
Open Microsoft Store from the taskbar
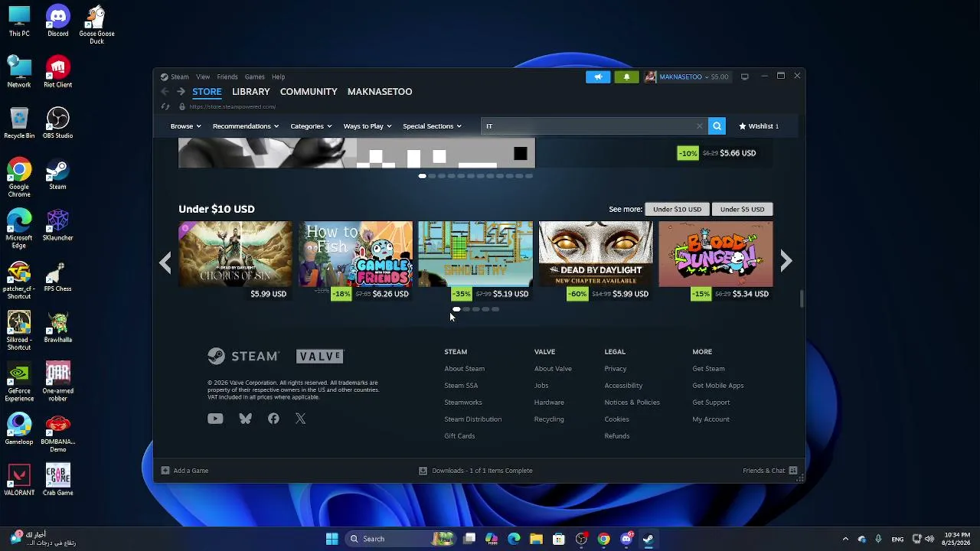click(x=559, y=539)
